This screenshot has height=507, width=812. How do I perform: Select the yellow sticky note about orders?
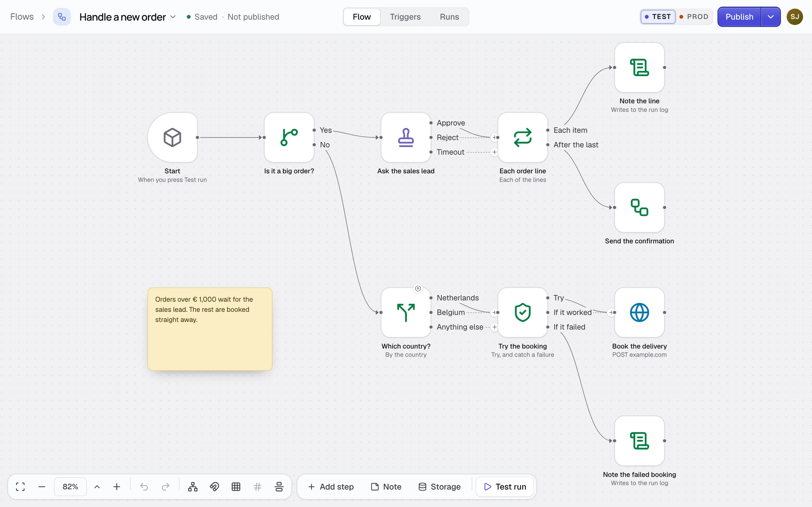tap(210, 329)
